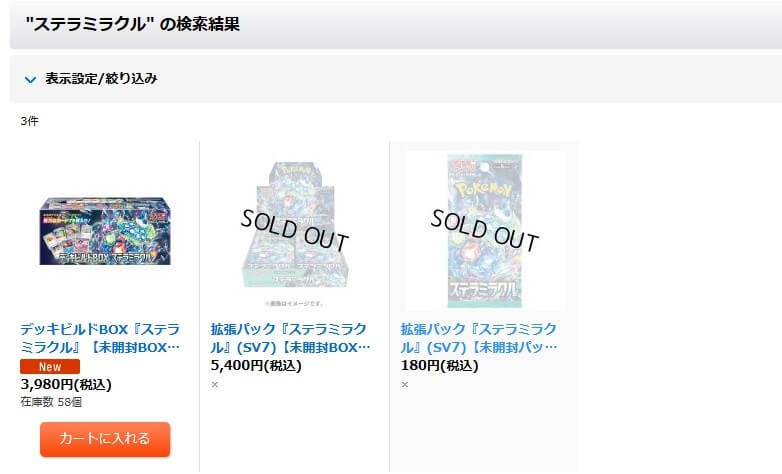The image size is (782, 474).
Task: Click the 180円(税込) price text
Action: [x=442, y=366]
